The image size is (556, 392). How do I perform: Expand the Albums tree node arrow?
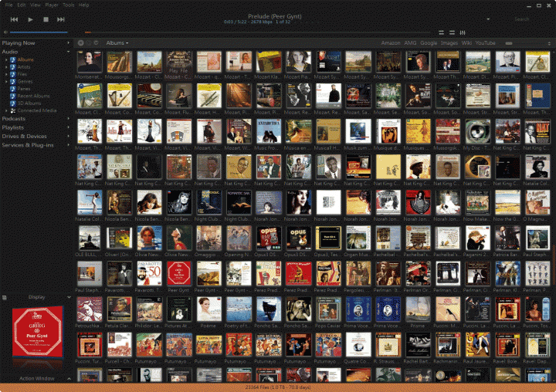[6, 59]
